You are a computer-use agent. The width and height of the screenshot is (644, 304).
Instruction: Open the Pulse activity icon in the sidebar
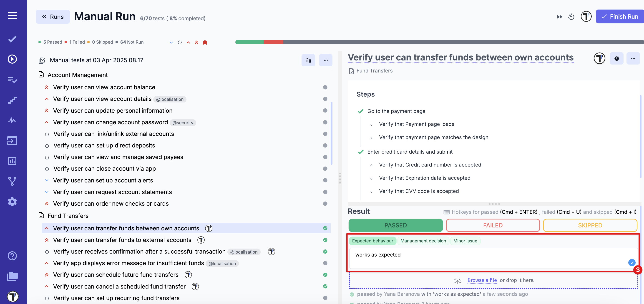[x=12, y=120]
